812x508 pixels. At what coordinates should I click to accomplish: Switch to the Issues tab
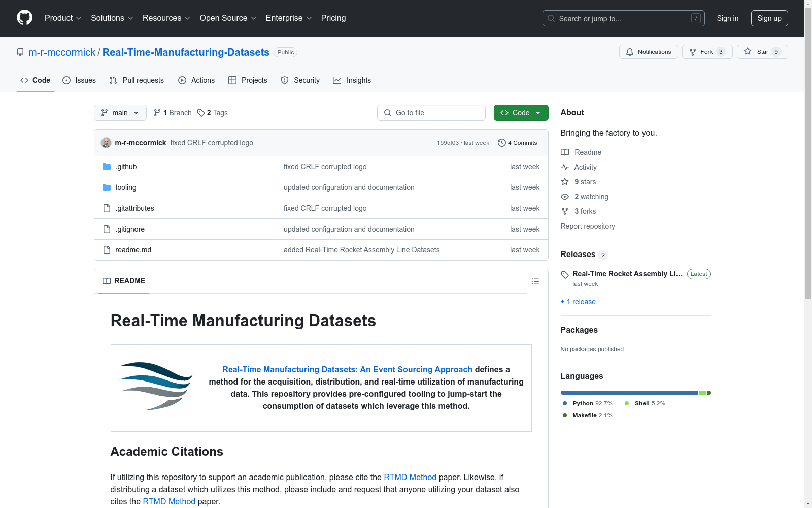(79, 80)
